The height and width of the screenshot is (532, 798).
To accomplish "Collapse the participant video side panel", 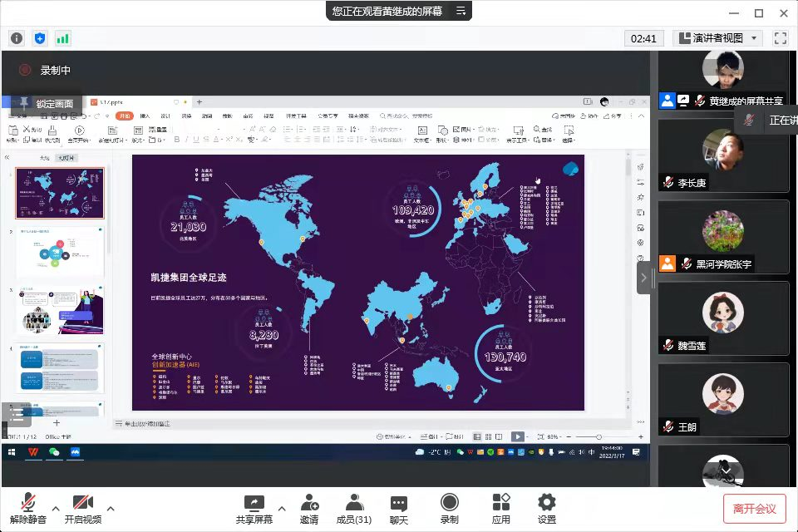I will 643,277.
